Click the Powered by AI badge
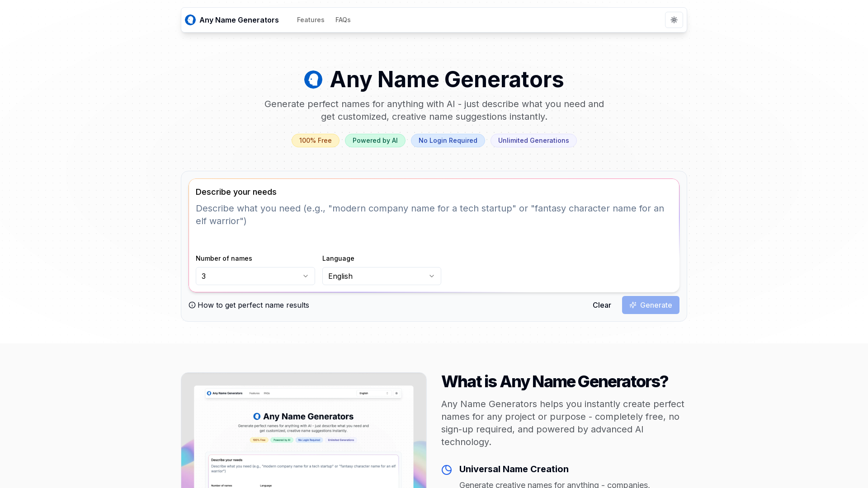868x488 pixels. tap(375, 141)
